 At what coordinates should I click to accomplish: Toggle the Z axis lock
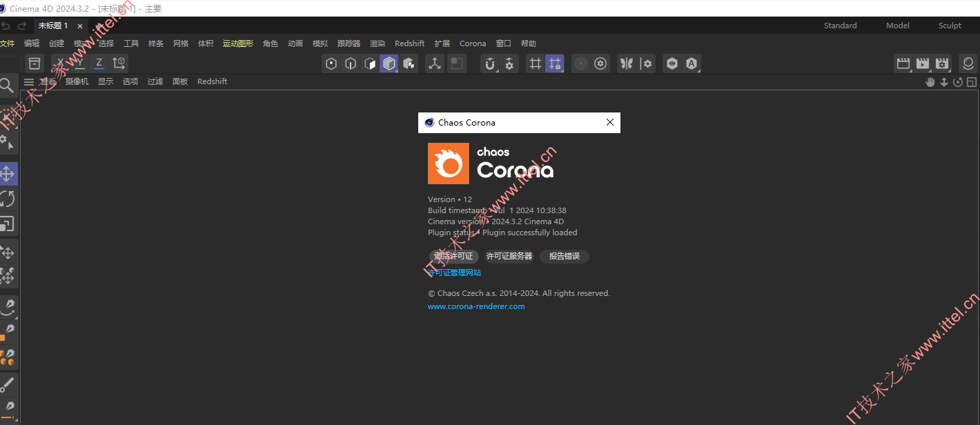99,63
